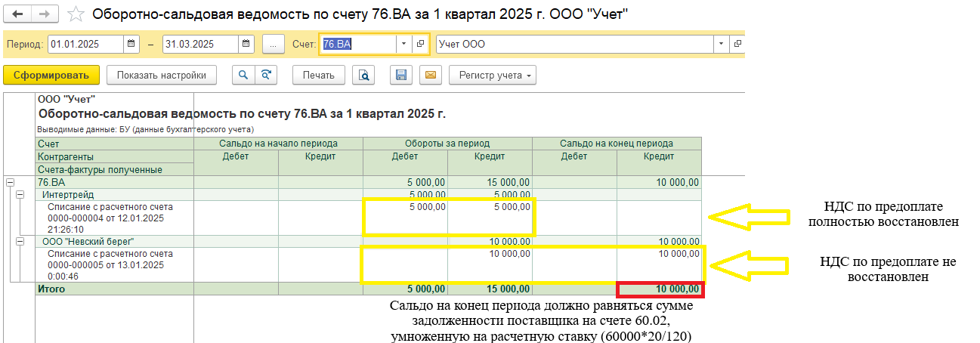The image size is (980, 343).
Task: Collapse the 76.ВА account group
Action: coord(10,182)
